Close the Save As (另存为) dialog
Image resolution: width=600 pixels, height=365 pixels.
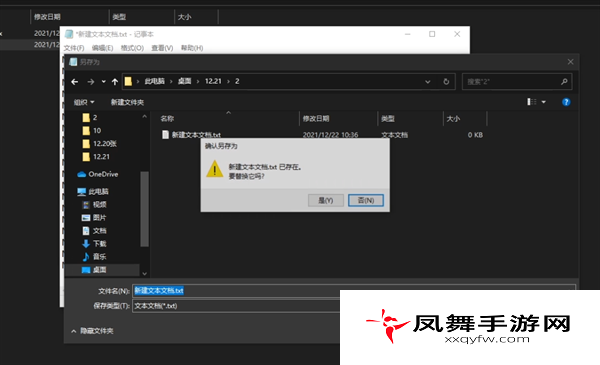(x=571, y=62)
